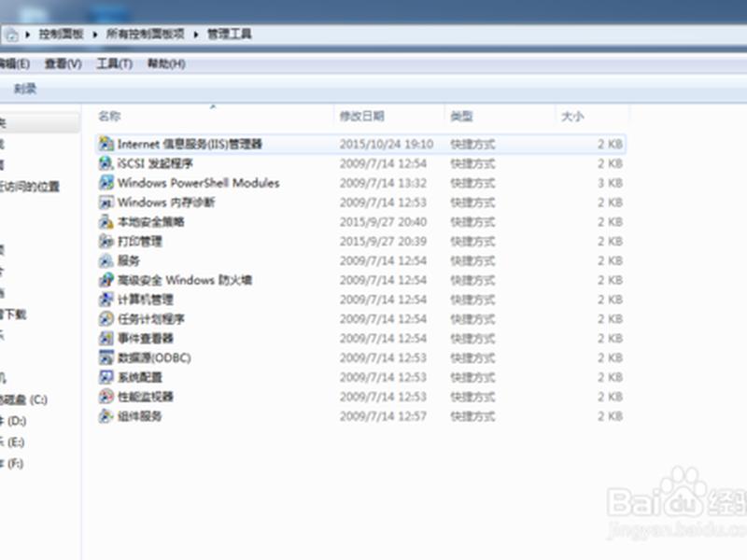Click 快捷方式 type in 性能监视器 row

pos(472,397)
